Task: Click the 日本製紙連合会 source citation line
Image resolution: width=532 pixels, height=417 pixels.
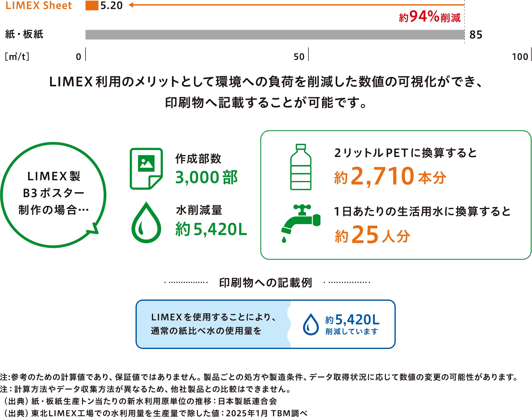Action: (139, 401)
